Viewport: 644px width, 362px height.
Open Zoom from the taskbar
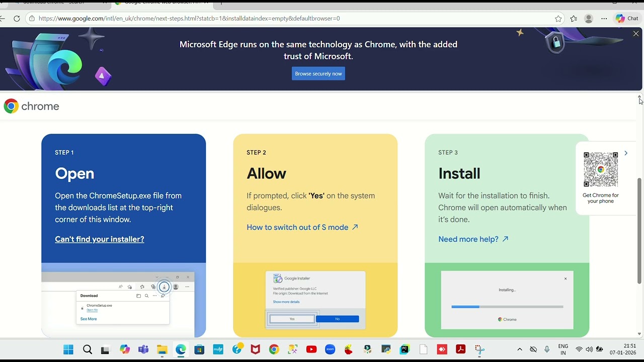[330, 349]
